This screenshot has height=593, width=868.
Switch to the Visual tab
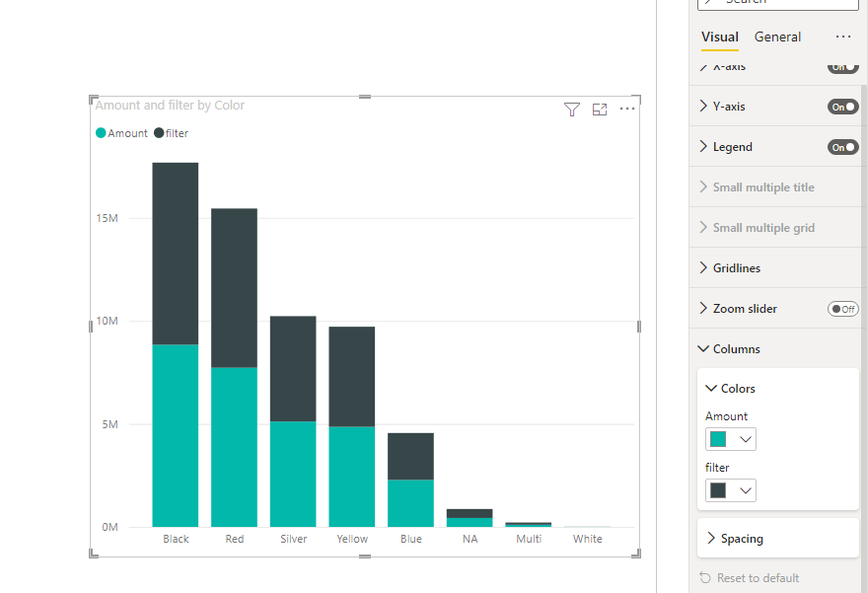pyautogui.click(x=720, y=37)
